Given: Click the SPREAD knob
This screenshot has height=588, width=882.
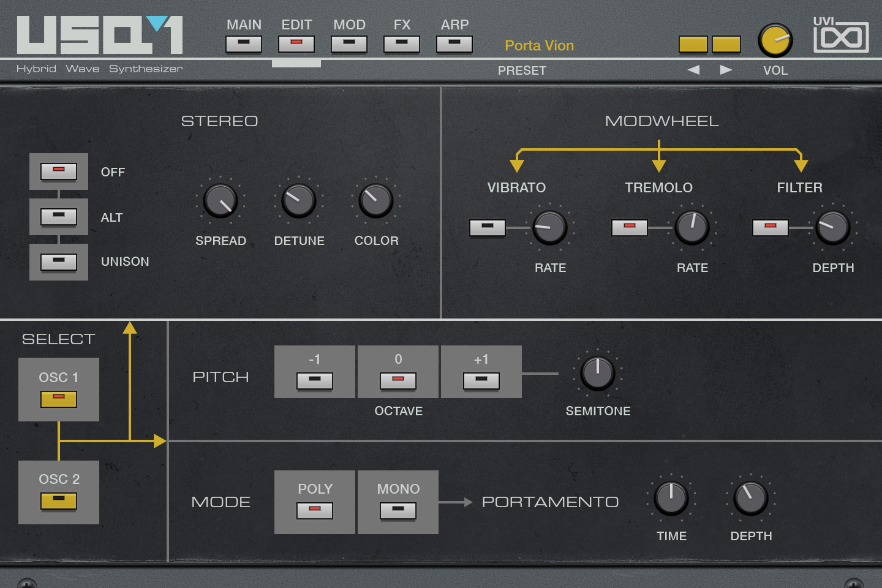Looking at the screenshot, I should coord(221,201).
